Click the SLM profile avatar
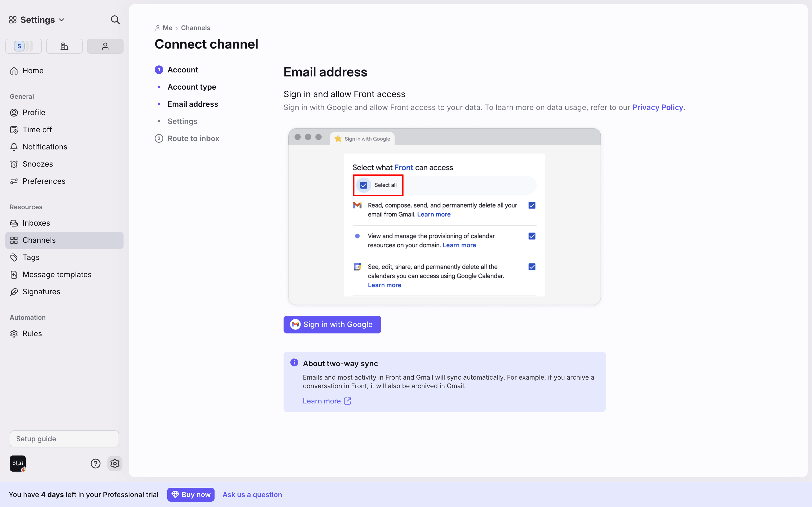The width and height of the screenshot is (812, 507). tap(18, 464)
